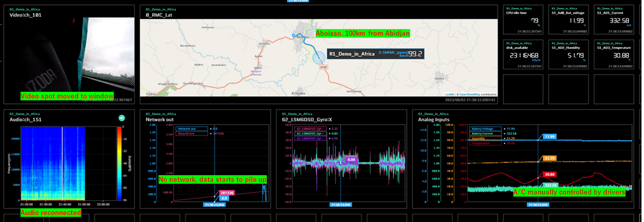Select the S1_AD2_Humidity value panel
Viewport: 644px width, 222px height.
pyautogui.click(x=567, y=55)
